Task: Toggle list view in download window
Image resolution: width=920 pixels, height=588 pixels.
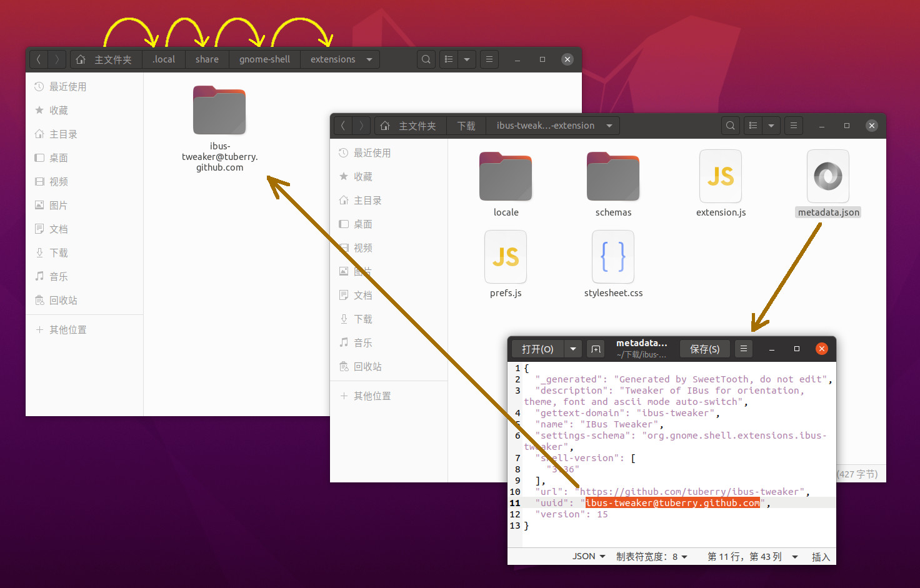Action: pyautogui.click(x=753, y=126)
